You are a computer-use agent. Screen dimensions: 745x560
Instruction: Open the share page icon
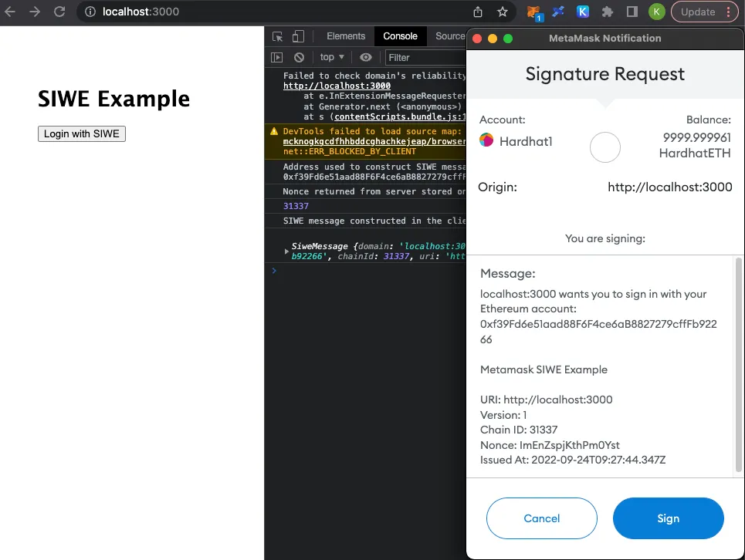478,12
